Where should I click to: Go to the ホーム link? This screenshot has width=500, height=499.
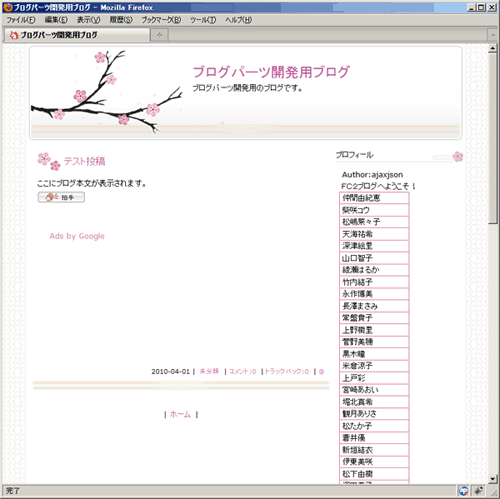click(180, 414)
